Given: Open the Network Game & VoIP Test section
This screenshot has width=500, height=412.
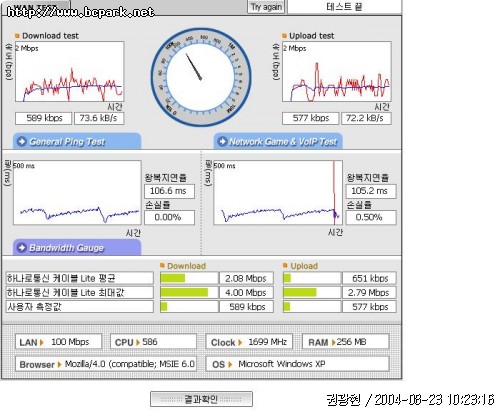Looking at the screenshot, I should [x=278, y=141].
